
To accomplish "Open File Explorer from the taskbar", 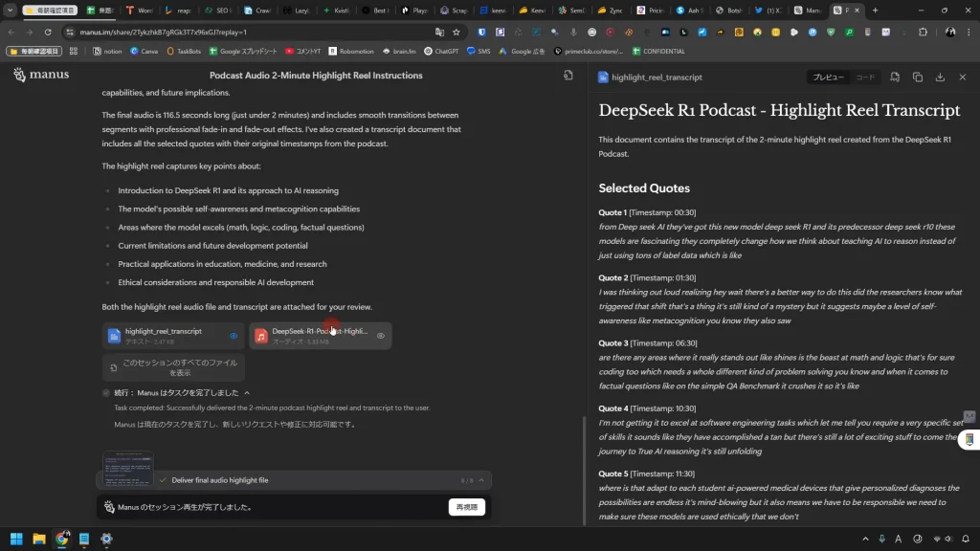I will [x=38, y=539].
